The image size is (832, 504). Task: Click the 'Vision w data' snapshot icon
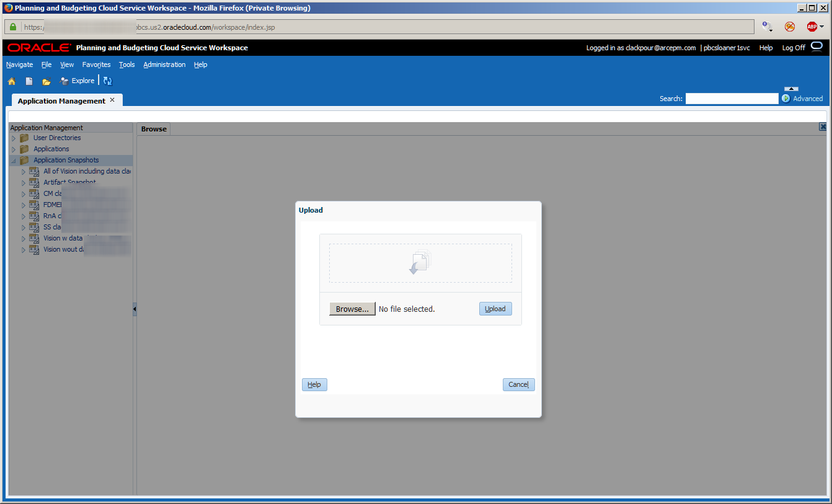[34, 238]
